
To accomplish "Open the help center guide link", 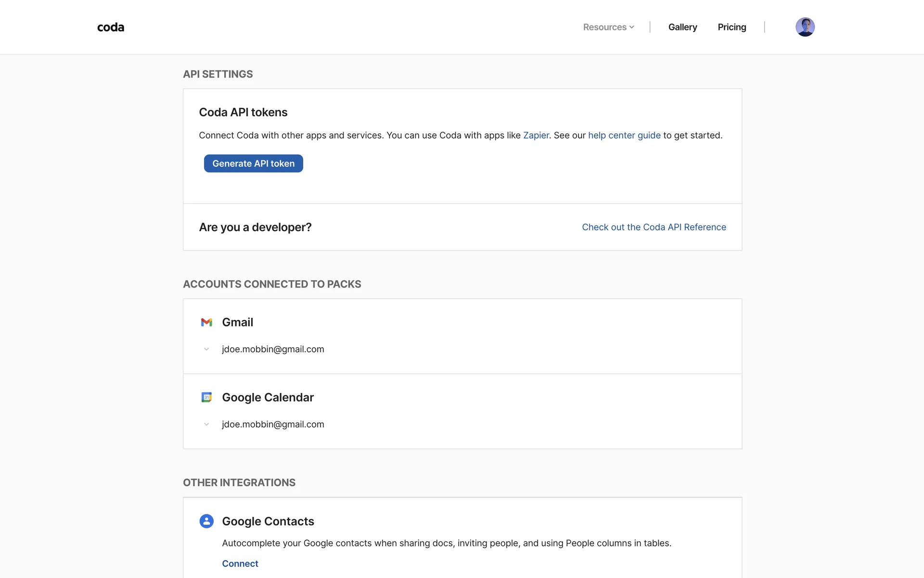I will tap(624, 135).
